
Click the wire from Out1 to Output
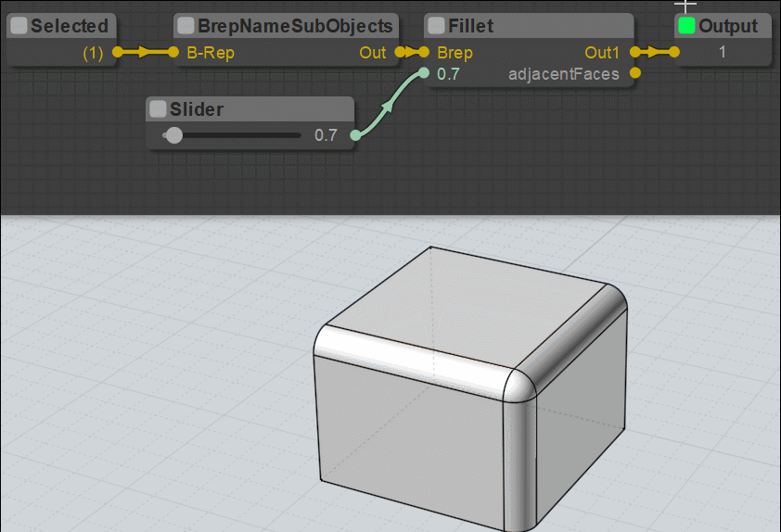[655, 52]
